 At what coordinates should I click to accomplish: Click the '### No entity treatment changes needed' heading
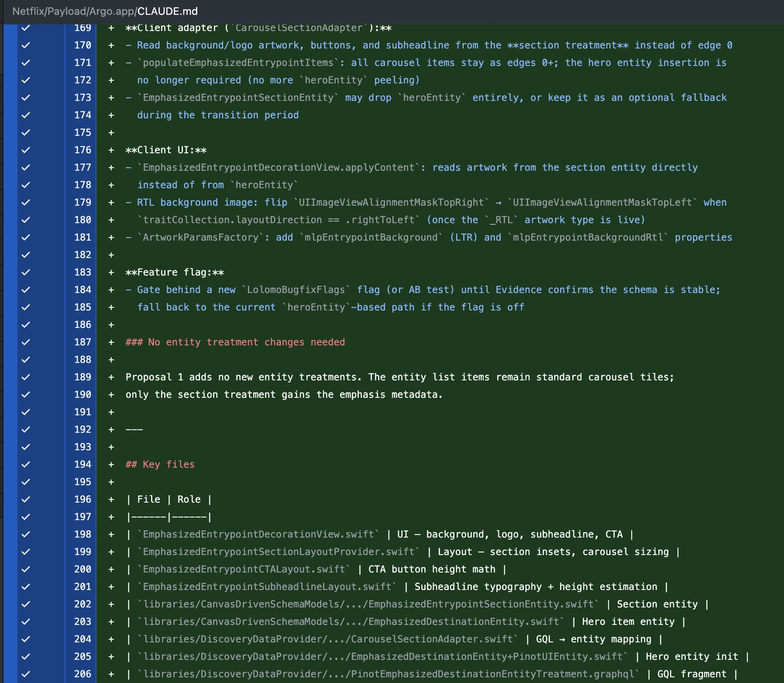(235, 342)
